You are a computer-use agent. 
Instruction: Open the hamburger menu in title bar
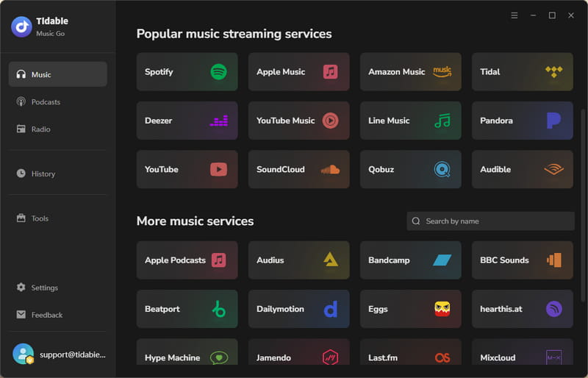[x=514, y=15]
